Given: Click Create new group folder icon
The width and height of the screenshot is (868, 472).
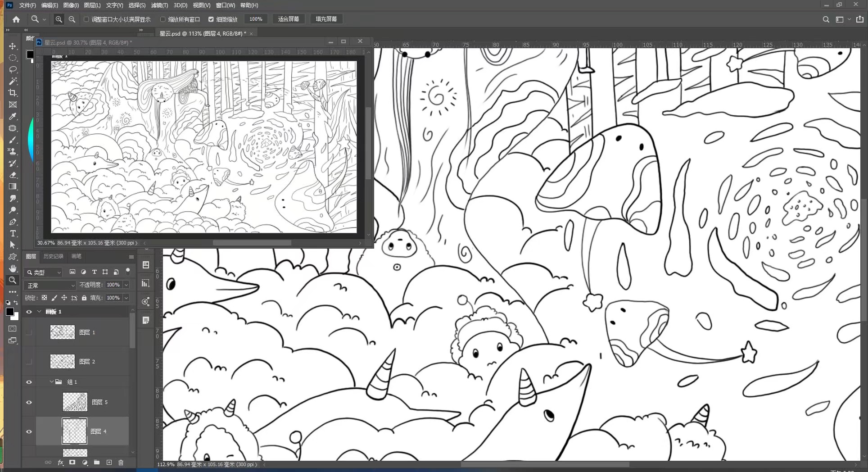Looking at the screenshot, I should (97, 463).
